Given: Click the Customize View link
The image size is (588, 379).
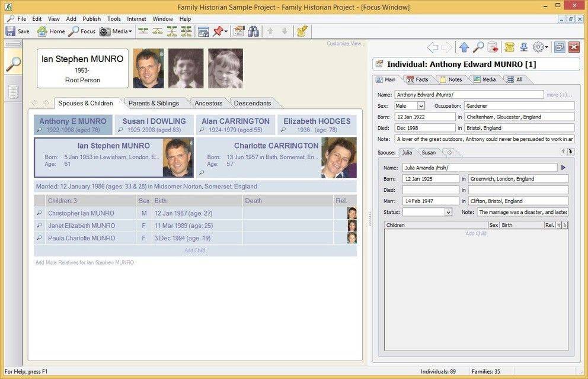Looking at the screenshot, I should point(345,44).
